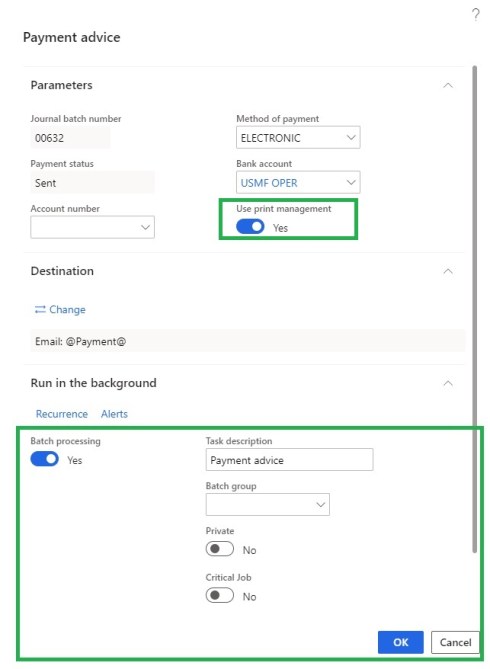The height and width of the screenshot is (669, 490).
Task: Click the dialog vertical scrollbar
Action: click(x=474, y=309)
